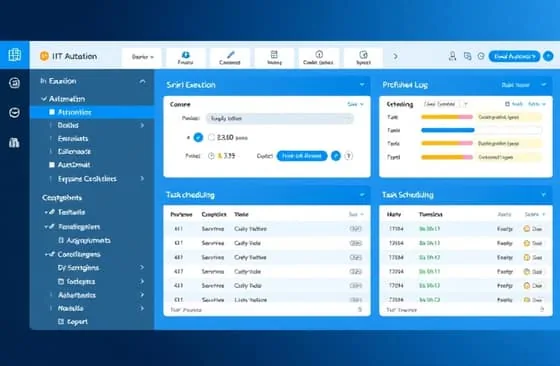Click the number badge in the 411 table row
560x366 pixels.
point(355,229)
